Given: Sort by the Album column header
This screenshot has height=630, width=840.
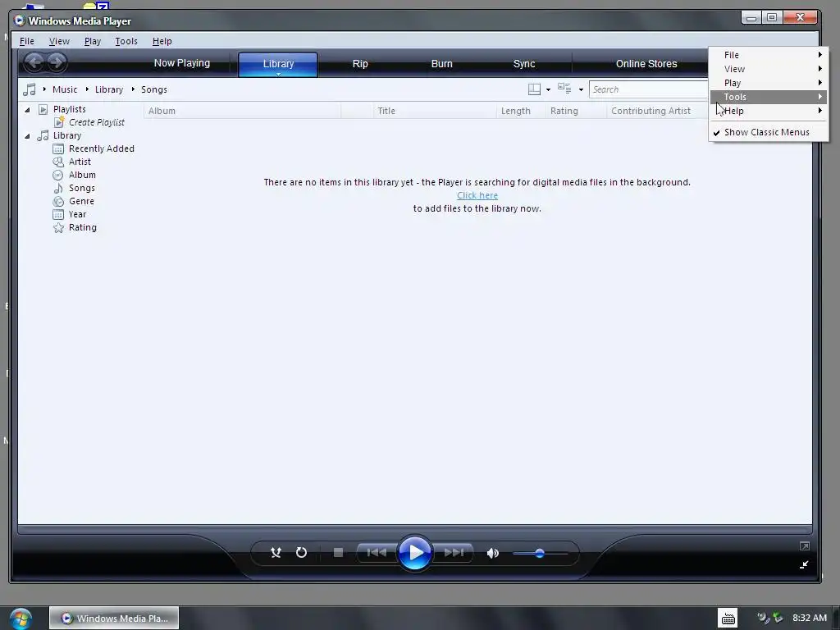Looking at the screenshot, I should pyautogui.click(x=242, y=111).
